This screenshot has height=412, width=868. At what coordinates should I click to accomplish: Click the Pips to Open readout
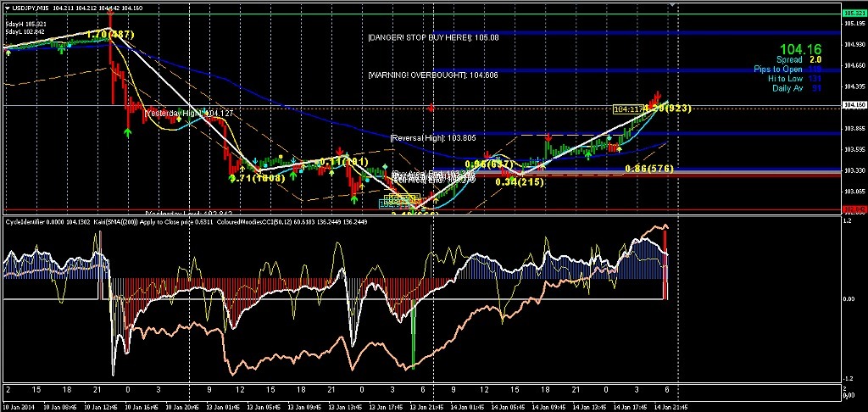click(787, 70)
